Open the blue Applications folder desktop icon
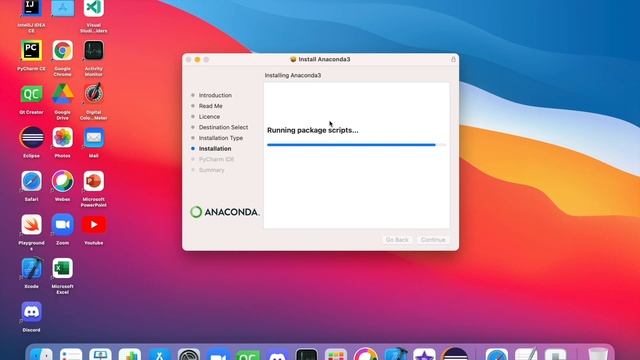 (x=62, y=8)
